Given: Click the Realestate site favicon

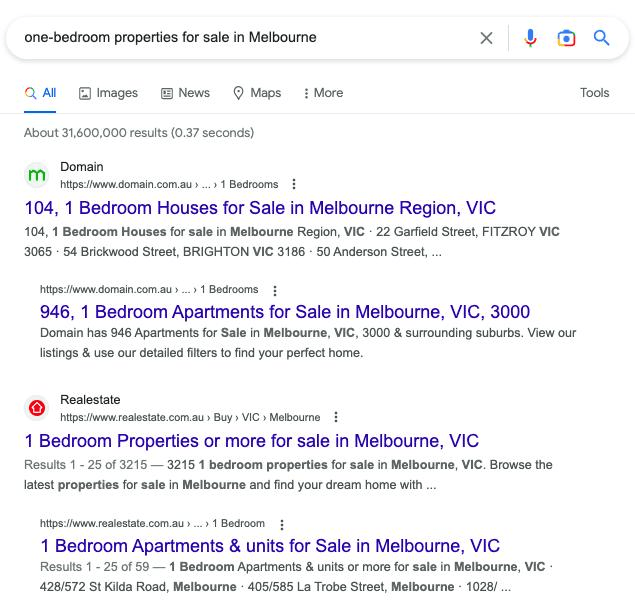Looking at the screenshot, I should [37, 408].
